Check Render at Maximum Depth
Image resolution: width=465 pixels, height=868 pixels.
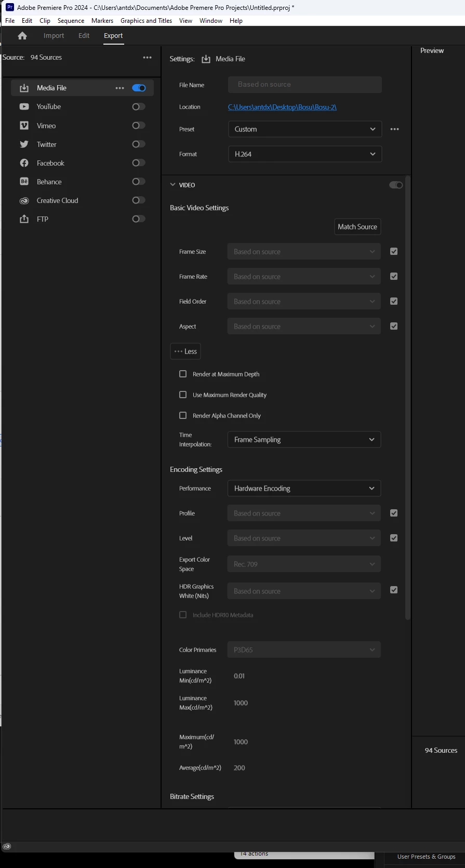pos(183,374)
